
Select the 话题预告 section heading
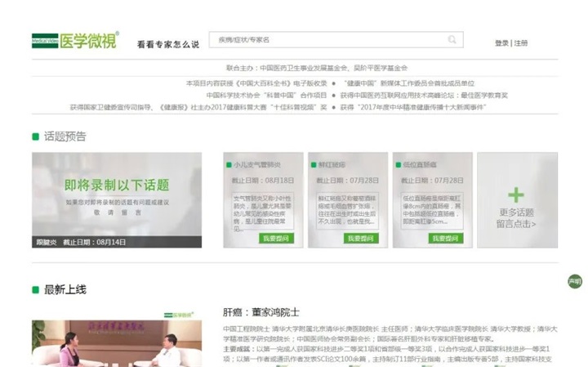click(x=65, y=137)
